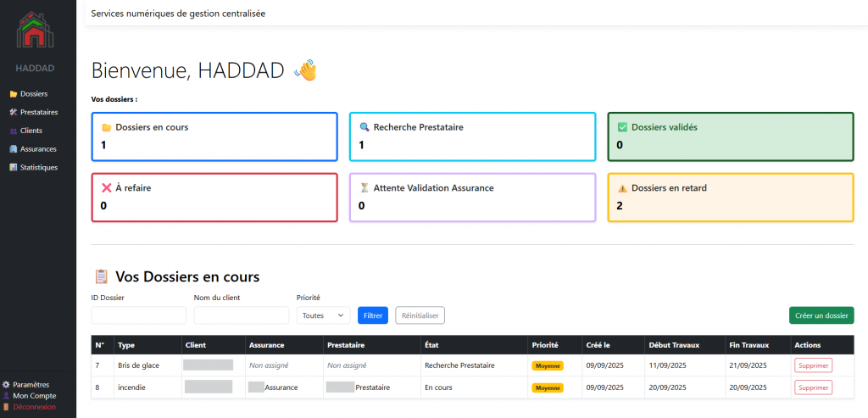Click the folder icon beside Dossiers
This screenshot has width=868, height=418.
tap(13, 94)
